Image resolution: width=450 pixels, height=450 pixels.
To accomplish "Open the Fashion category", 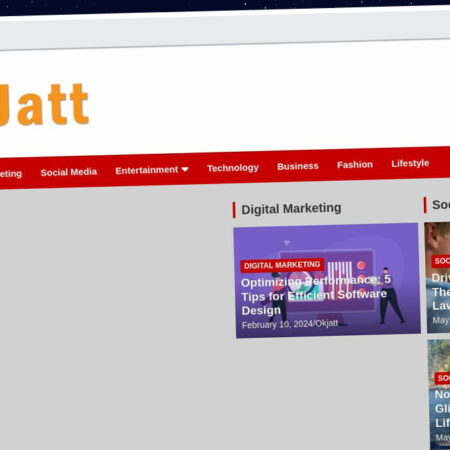I will click(355, 164).
